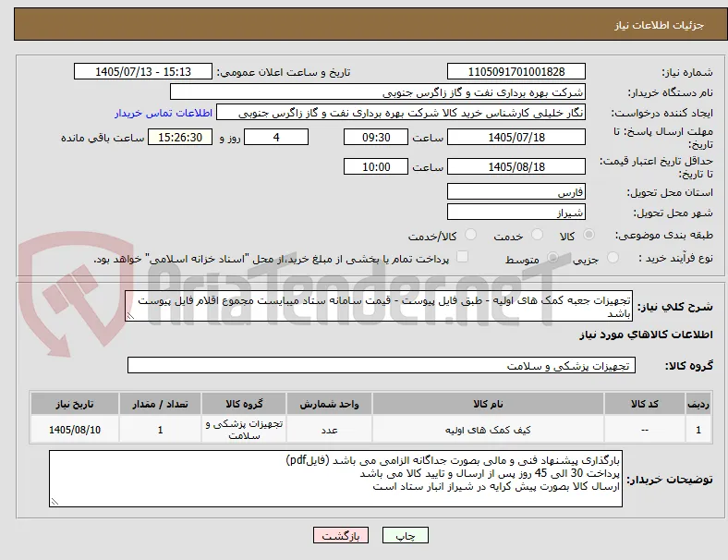Click the چاپ (print) button
Screen dimensions: 728x560
[x=406, y=535]
